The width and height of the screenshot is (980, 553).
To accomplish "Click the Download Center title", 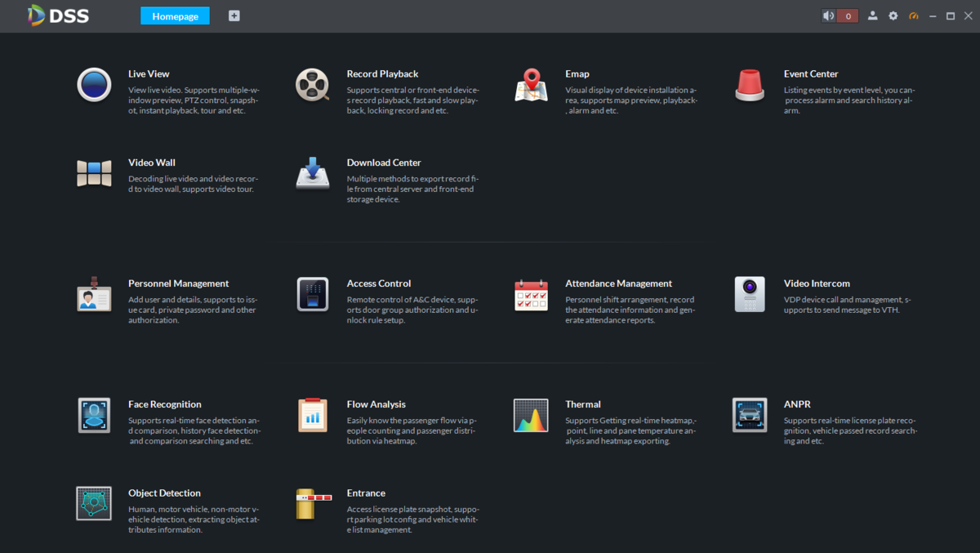I will point(384,163).
